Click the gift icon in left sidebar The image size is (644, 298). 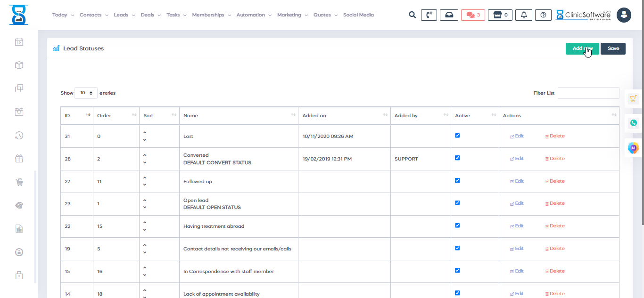click(19, 159)
